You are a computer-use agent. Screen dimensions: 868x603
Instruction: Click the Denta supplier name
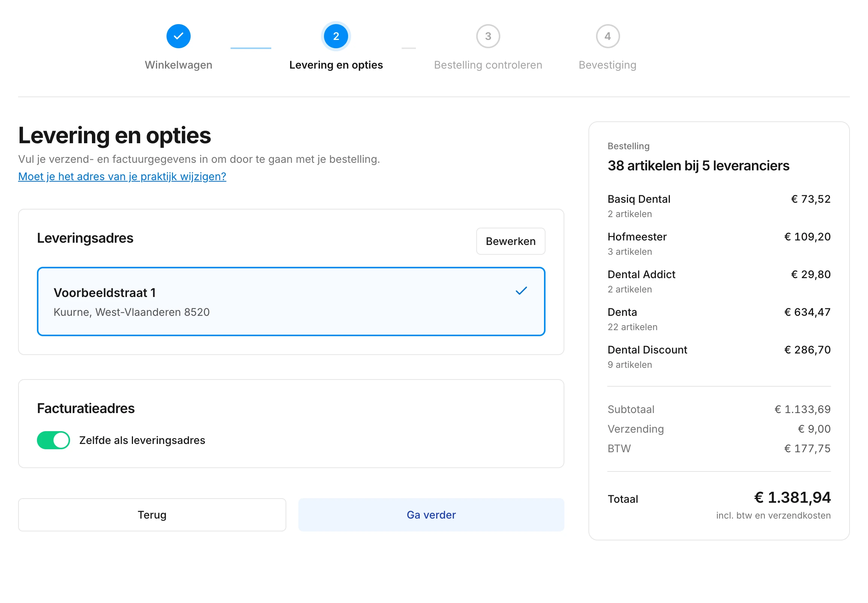coord(622,312)
